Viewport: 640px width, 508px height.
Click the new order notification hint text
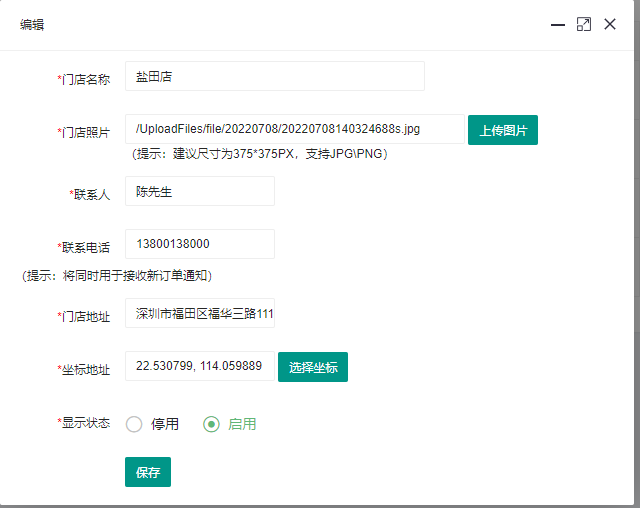[x=117, y=275]
